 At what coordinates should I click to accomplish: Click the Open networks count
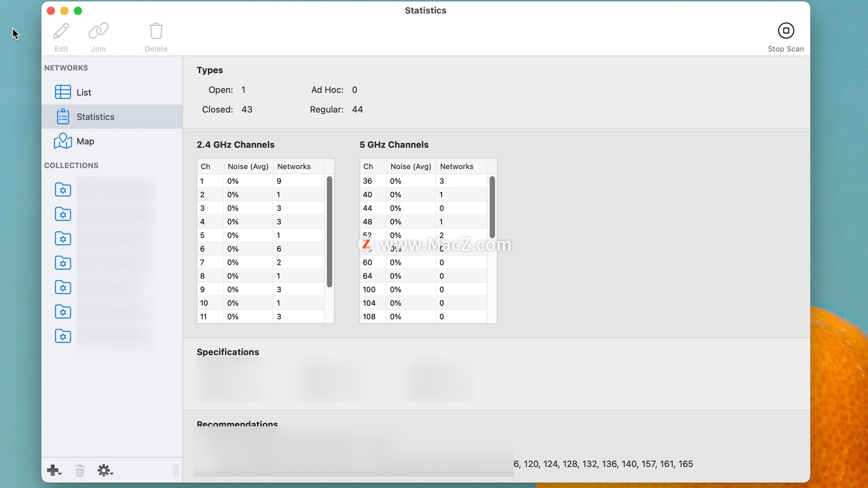[x=243, y=90]
